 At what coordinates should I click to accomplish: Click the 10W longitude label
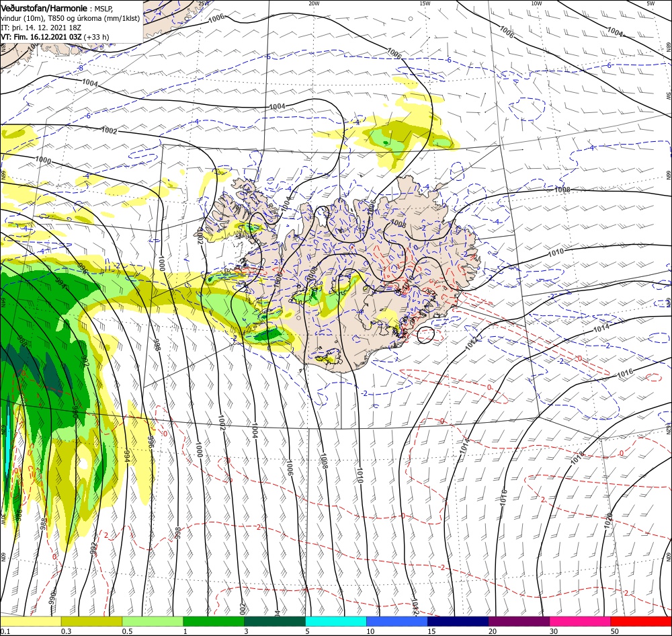click(536, 3)
